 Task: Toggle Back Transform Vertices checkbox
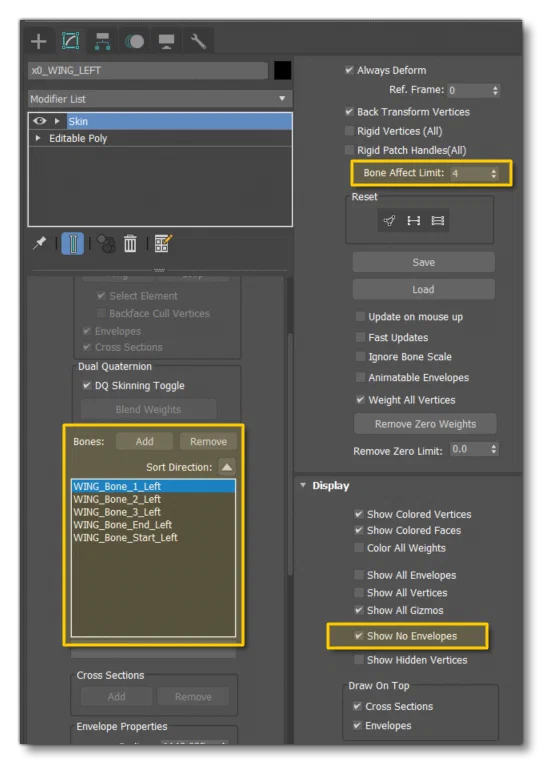[x=349, y=112]
